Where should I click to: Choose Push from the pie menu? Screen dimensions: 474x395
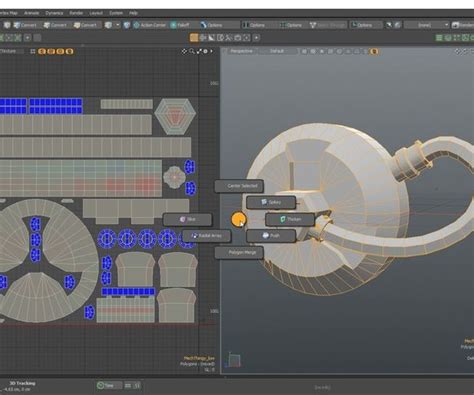[271, 236]
